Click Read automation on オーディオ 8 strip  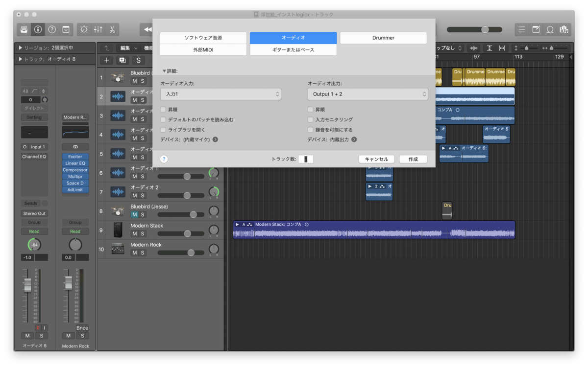point(34,231)
